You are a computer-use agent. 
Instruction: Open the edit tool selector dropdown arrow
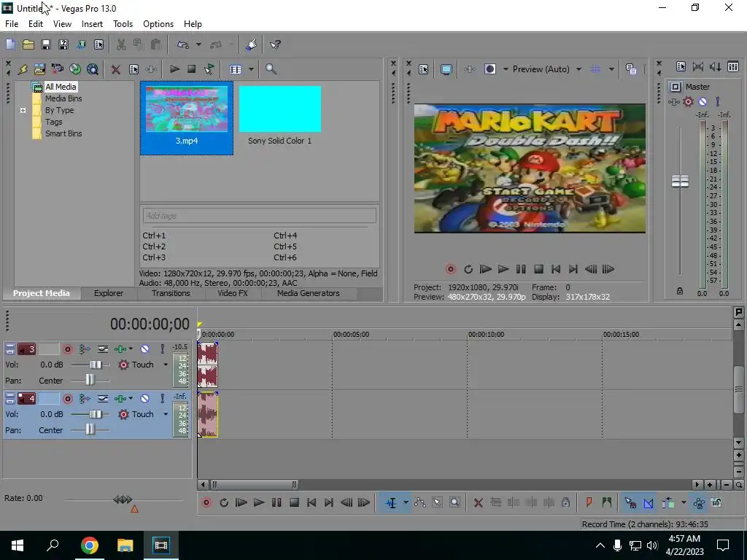tap(406, 502)
